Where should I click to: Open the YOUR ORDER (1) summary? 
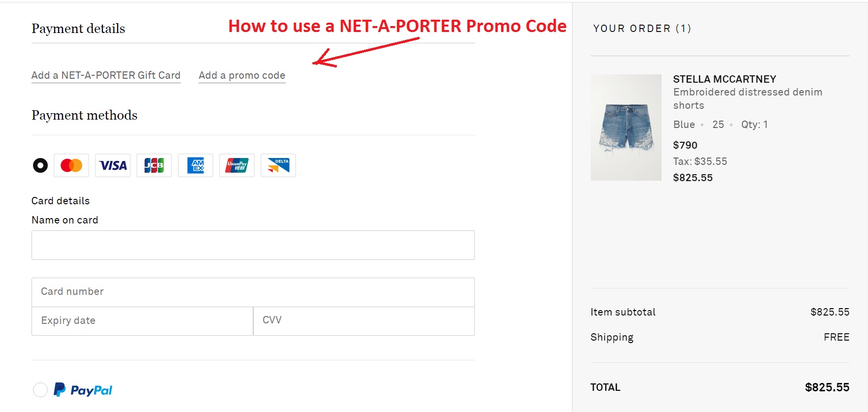pyautogui.click(x=642, y=28)
